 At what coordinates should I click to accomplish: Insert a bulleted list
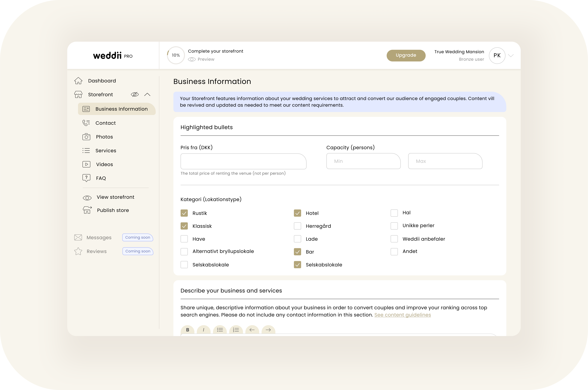[220, 330]
